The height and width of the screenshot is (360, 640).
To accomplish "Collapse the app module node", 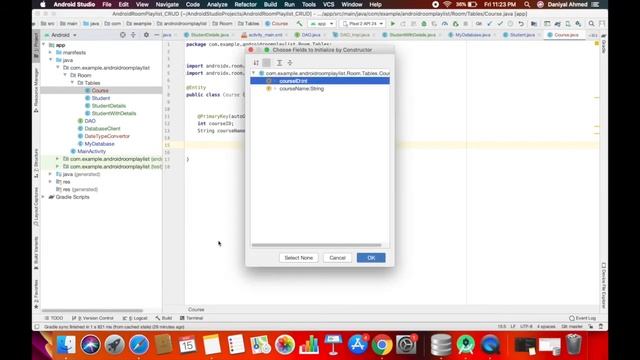I will [44, 45].
